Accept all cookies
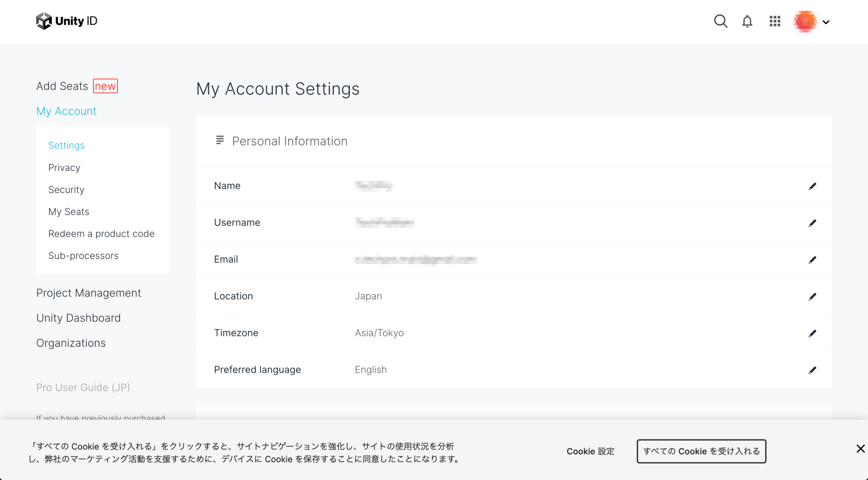 701,451
